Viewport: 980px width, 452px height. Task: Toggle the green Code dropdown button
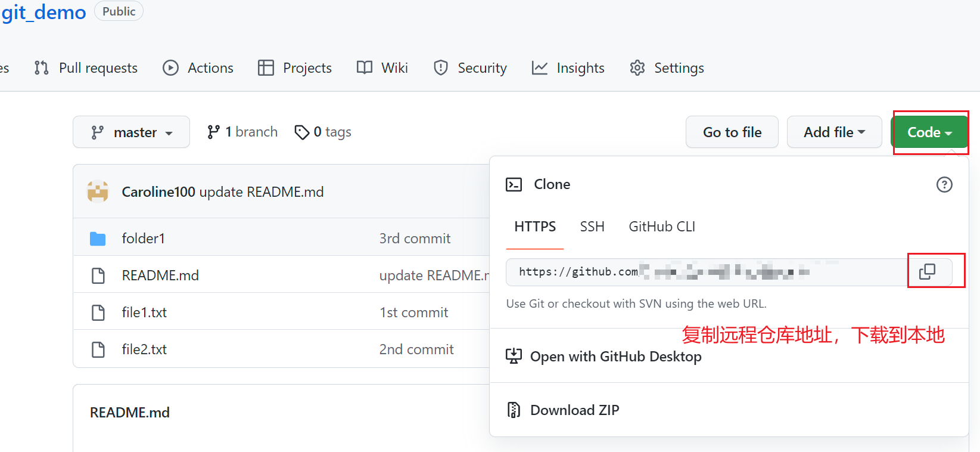(929, 132)
